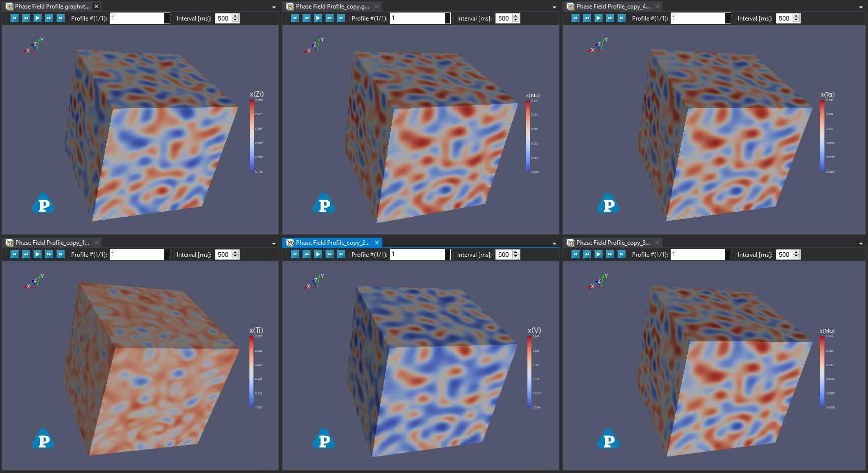This screenshot has width=868, height=473.
Task: Step to next profile in x(Mo) panel
Action: click(610, 254)
